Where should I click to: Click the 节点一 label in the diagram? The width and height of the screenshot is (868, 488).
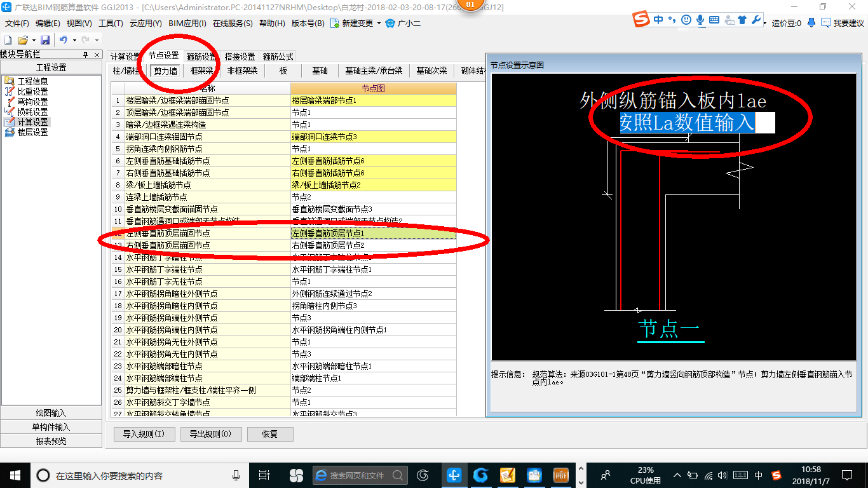[670, 329]
